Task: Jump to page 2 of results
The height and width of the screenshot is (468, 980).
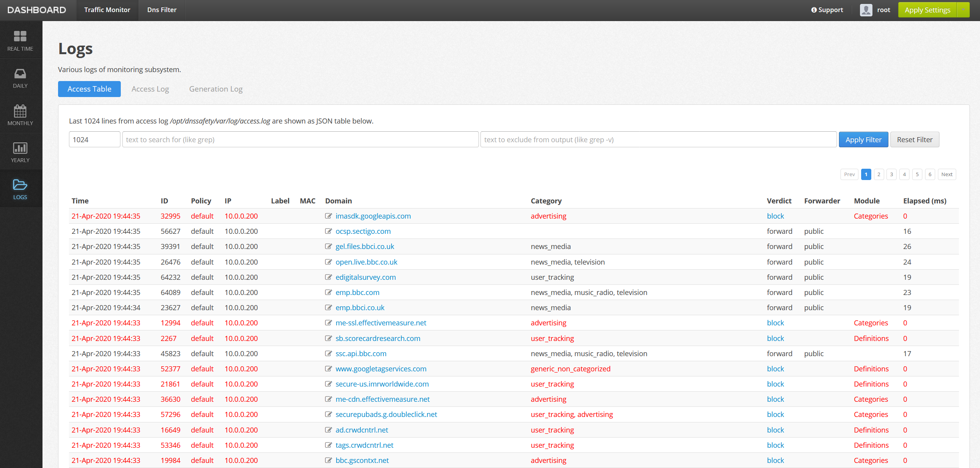Action: coord(879,174)
